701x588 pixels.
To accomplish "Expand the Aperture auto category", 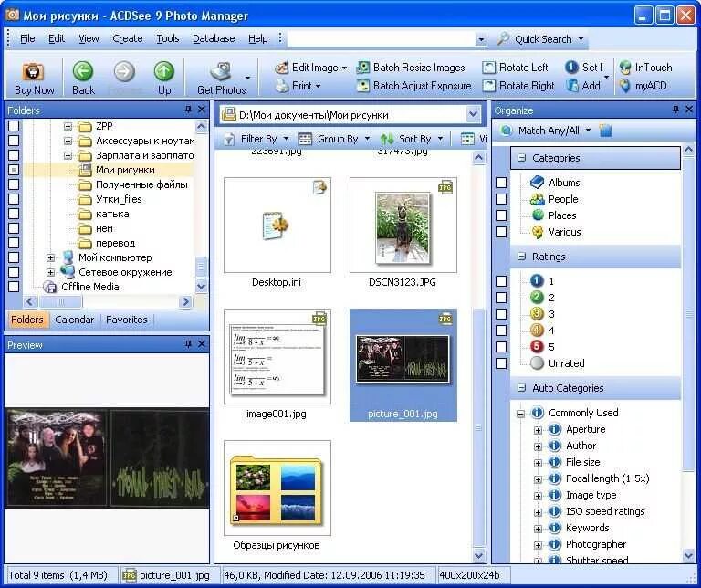I will 538,430.
